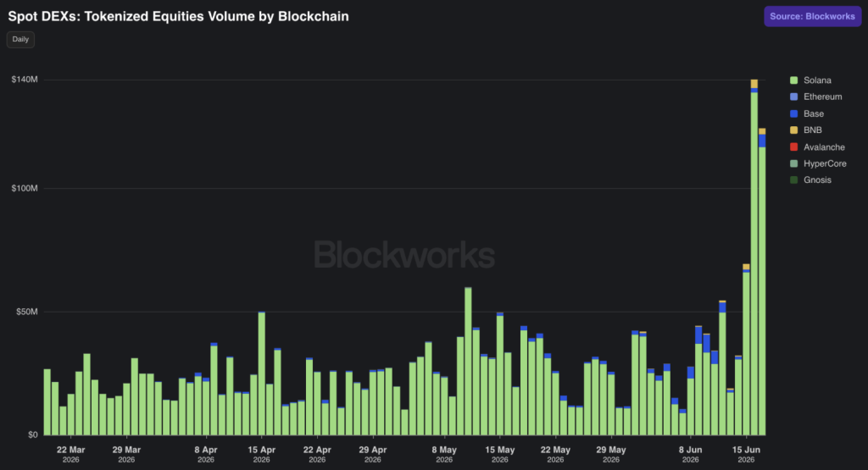
Task: Click the chart title text
Action: (x=178, y=17)
